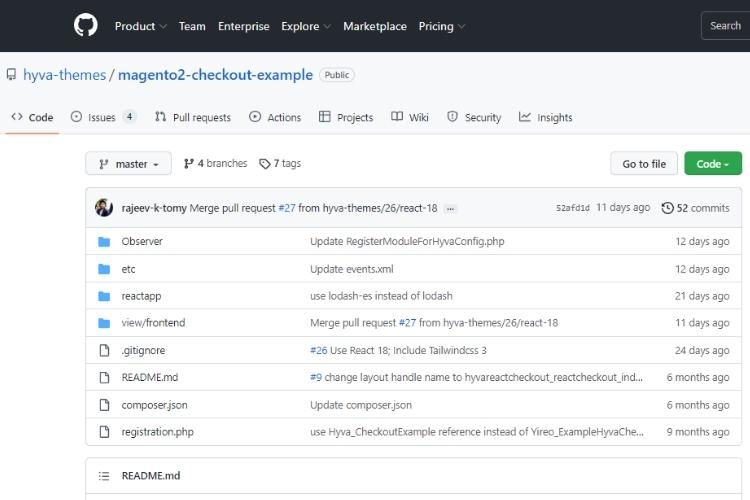Expand the commit message ellipsis
Image resolution: width=750 pixels, height=500 pixels.
pos(450,208)
